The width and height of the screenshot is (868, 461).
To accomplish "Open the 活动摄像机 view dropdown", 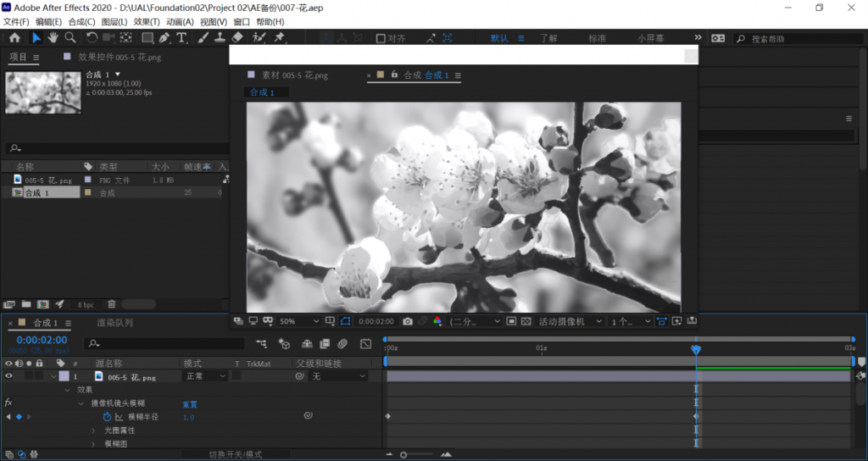I will click(570, 321).
